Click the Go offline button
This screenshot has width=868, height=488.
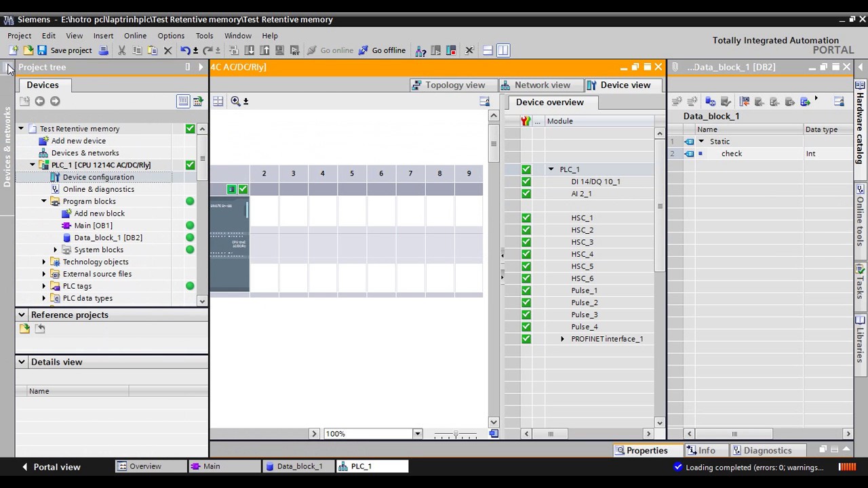click(x=382, y=50)
